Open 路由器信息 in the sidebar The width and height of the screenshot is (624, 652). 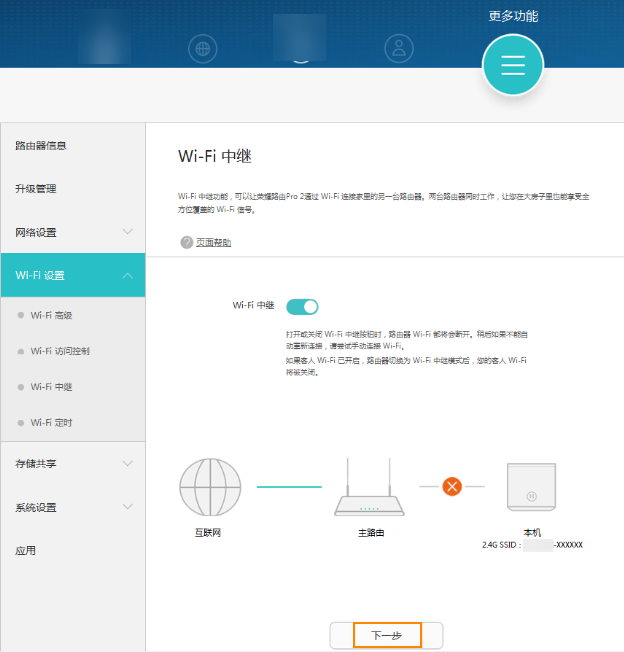coord(41,146)
